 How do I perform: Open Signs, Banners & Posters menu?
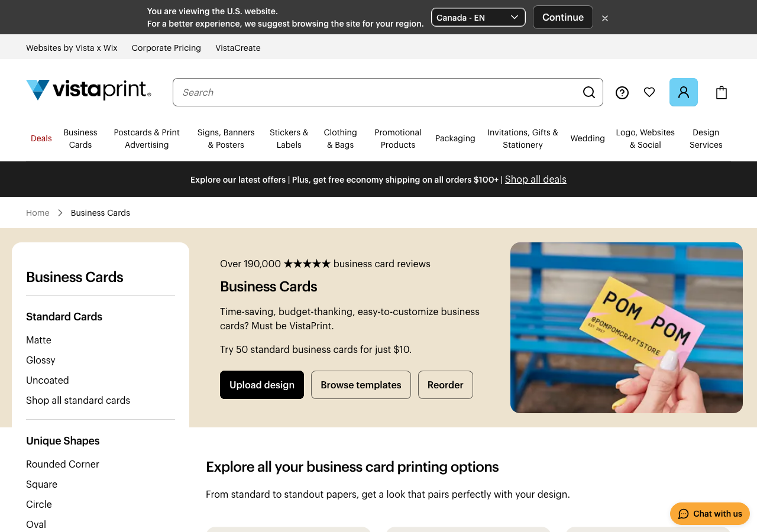click(226, 138)
